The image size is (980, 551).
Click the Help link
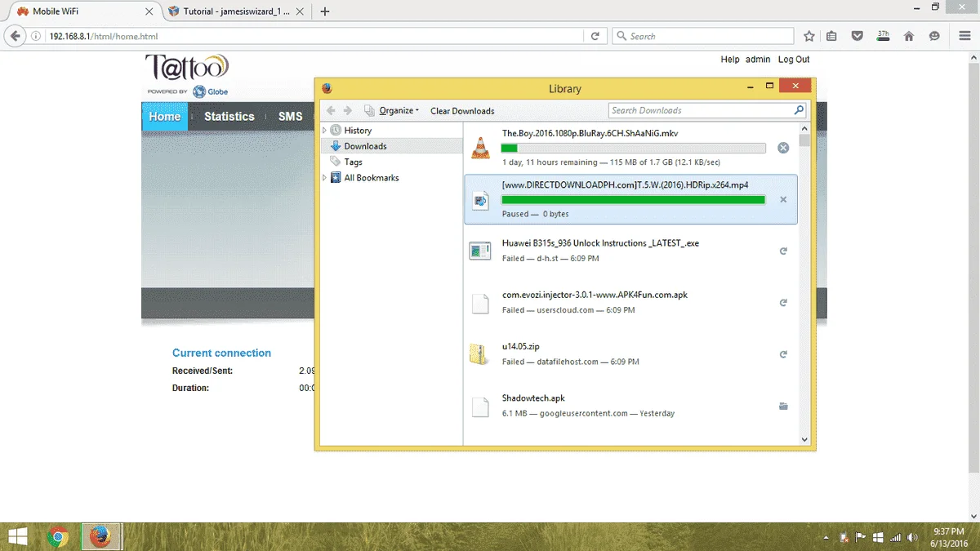730,60
